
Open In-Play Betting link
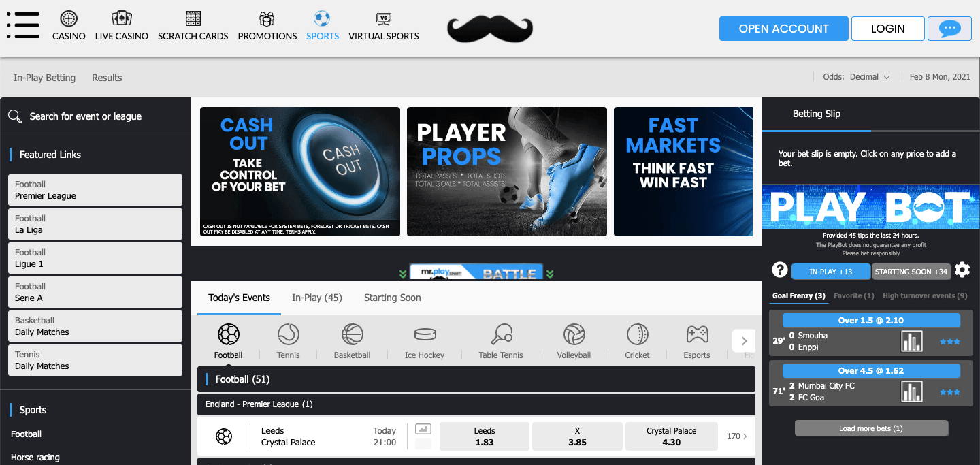(x=45, y=78)
